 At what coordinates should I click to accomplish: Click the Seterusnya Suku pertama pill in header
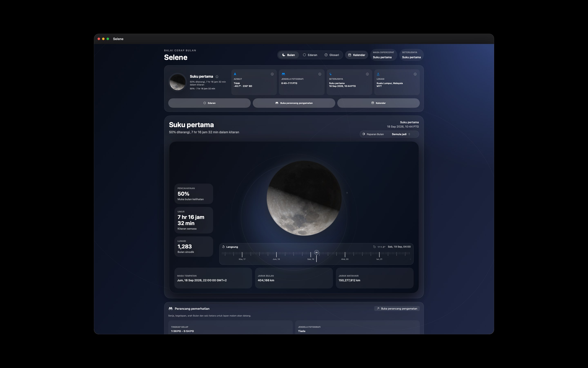click(x=411, y=55)
